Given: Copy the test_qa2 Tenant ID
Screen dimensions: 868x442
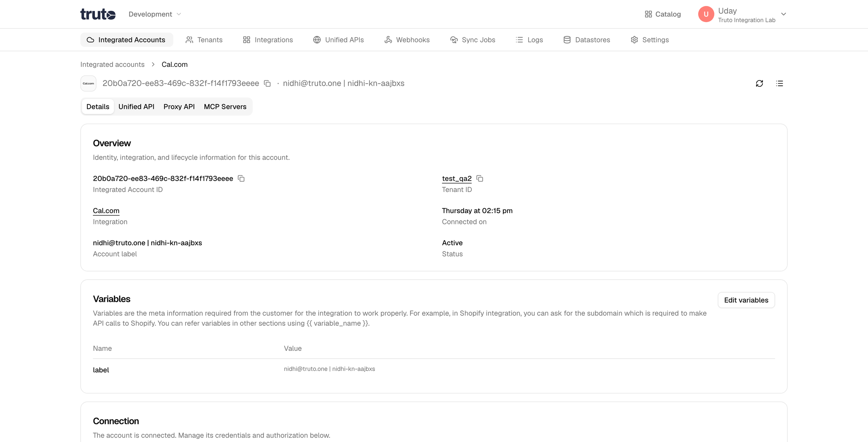Looking at the screenshot, I should pyautogui.click(x=479, y=178).
